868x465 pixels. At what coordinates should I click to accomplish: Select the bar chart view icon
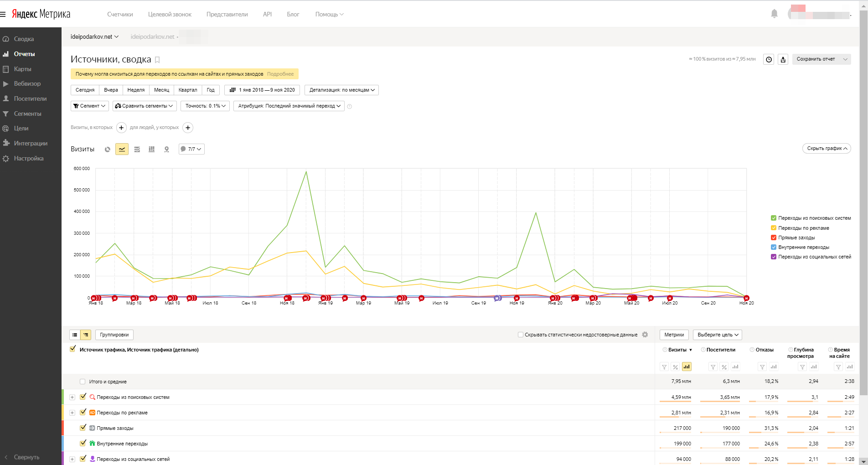pos(152,149)
